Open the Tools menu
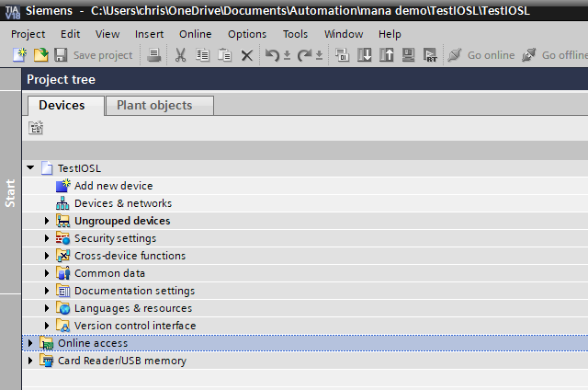The width and height of the screenshot is (588, 390). (295, 34)
